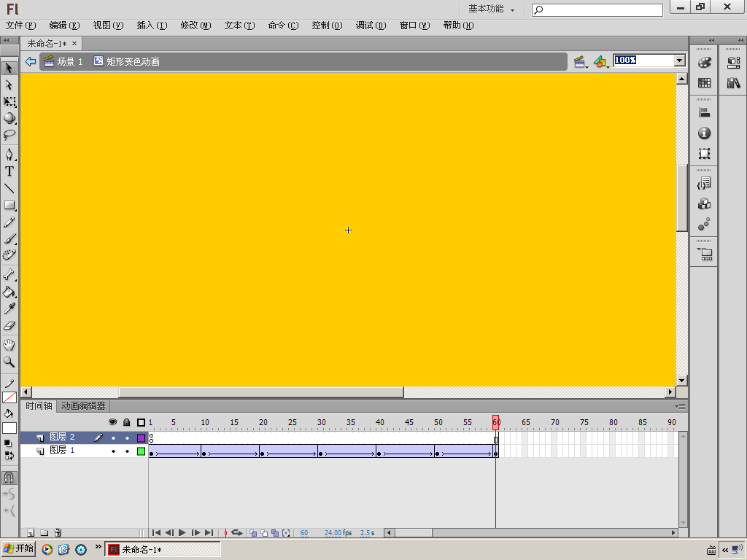Image resolution: width=747 pixels, height=560 pixels.
Task: Open the timeline panel options menu
Action: tap(680, 406)
